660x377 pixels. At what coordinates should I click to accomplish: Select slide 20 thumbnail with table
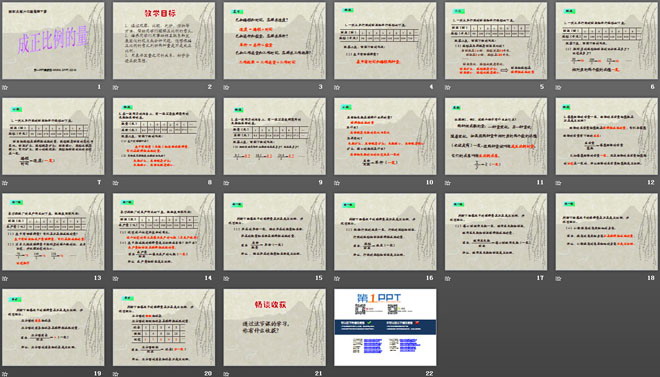pyautogui.click(x=164, y=327)
